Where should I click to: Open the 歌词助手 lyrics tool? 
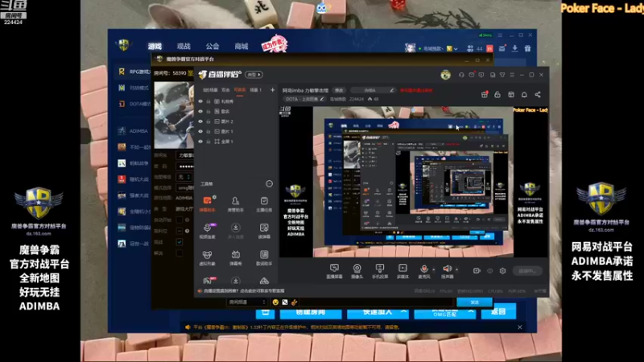click(264, 257)
